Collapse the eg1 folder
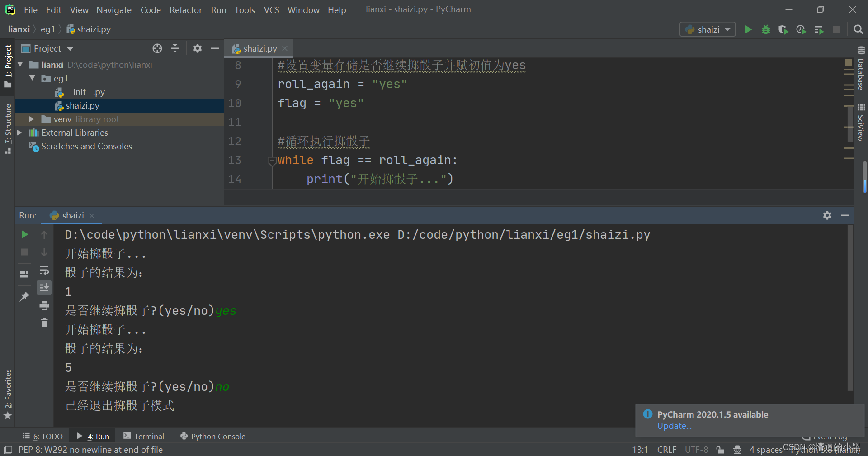Viewport: 868px width, 456px height. (x=32, y=78)
